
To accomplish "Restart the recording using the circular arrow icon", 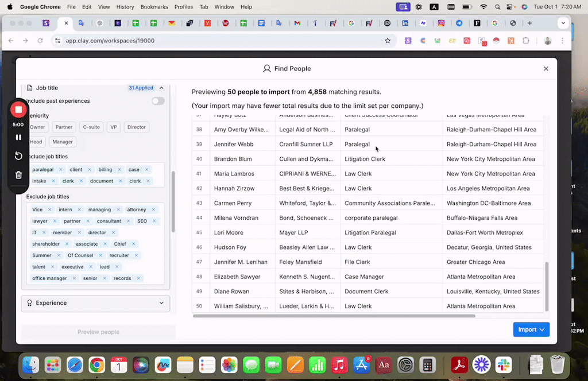I will [x=18, y=156].
